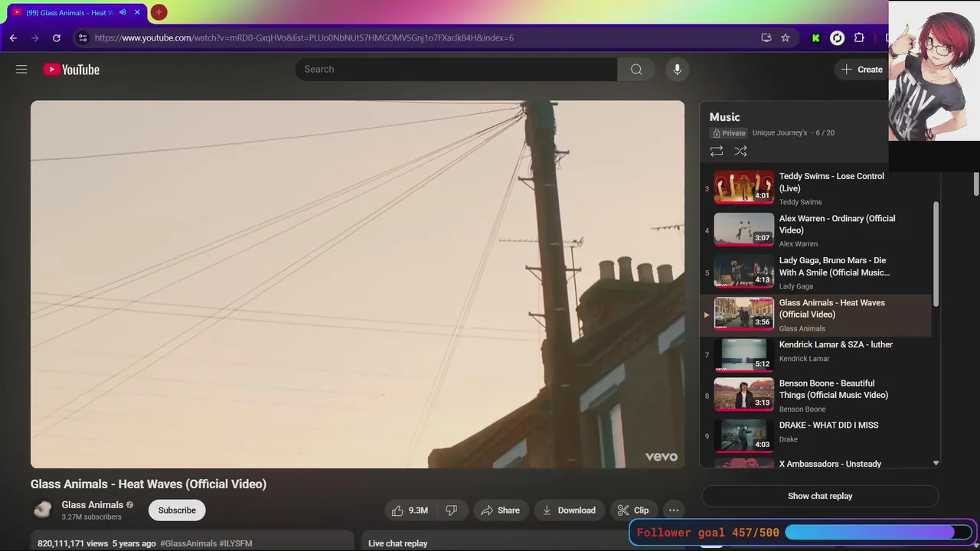Open X Ambassadors - Unsteady entry

click(816, 463)
